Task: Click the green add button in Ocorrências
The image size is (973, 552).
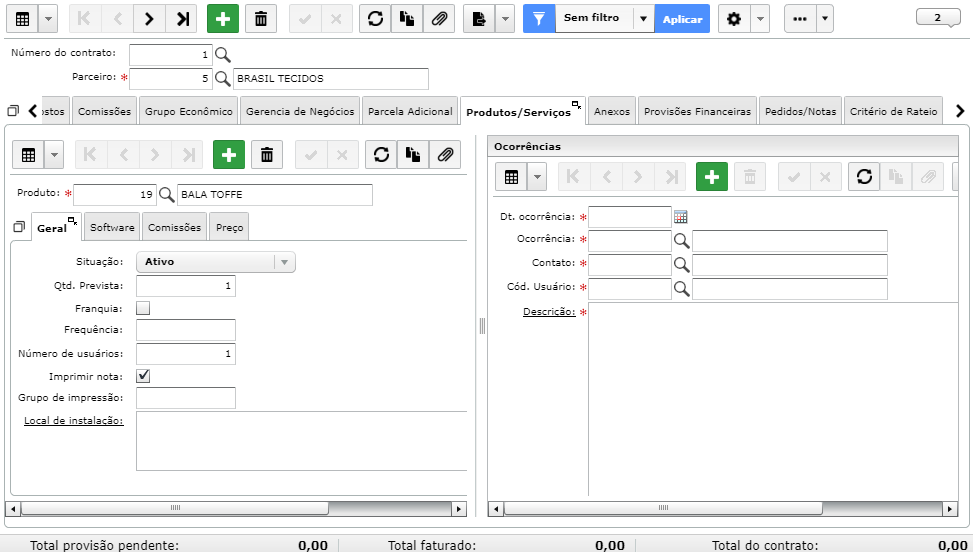Action: tap(712, 177)
